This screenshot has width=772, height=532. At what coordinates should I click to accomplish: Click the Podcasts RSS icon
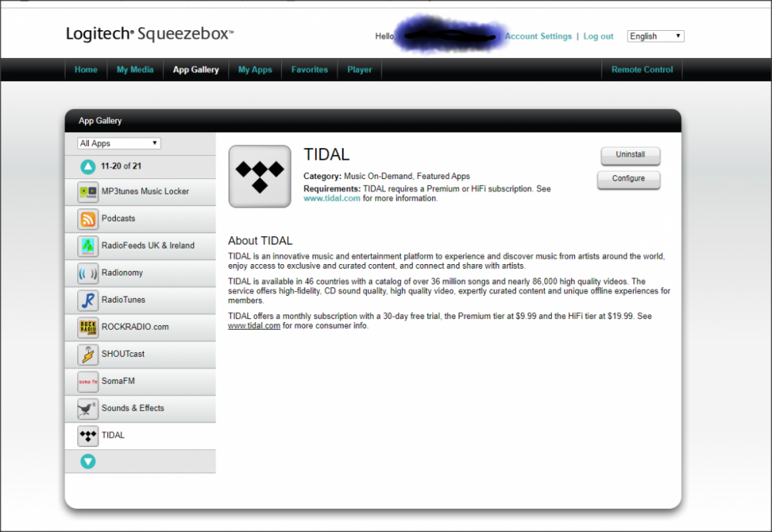pyautogui.click(x=88, y=219)
